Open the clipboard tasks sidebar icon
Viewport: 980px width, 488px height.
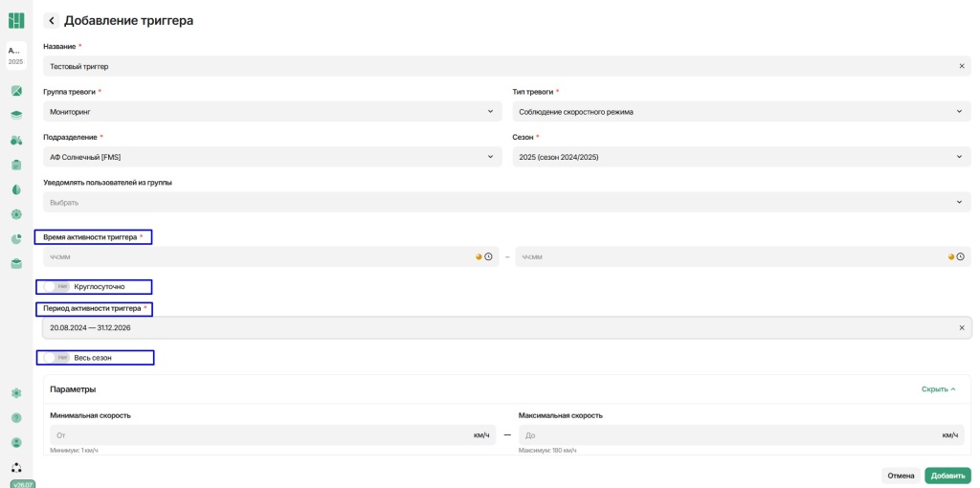16,165
